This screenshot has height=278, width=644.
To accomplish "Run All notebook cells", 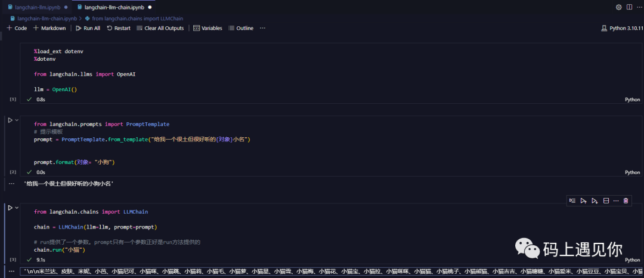I will point(88,28).
